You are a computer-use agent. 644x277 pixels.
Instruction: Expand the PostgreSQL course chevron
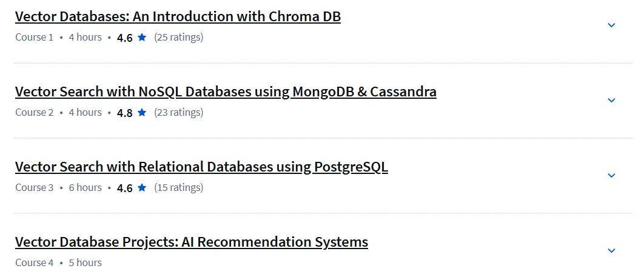[x=611, y=176]
